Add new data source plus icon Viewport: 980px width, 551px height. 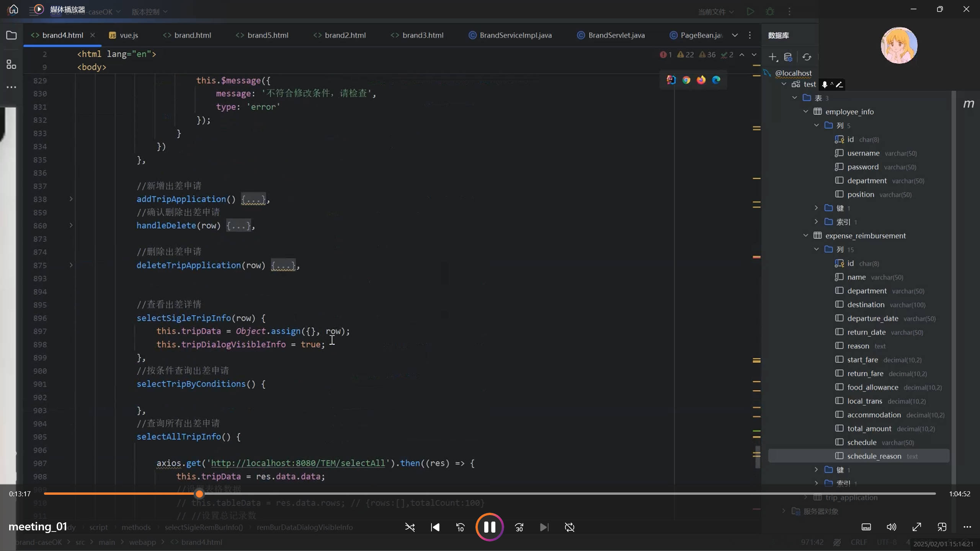[773, 57]
